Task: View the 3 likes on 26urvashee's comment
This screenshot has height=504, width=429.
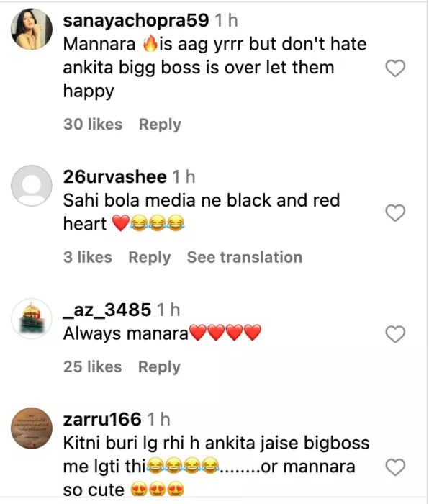Action: point(87,257)
